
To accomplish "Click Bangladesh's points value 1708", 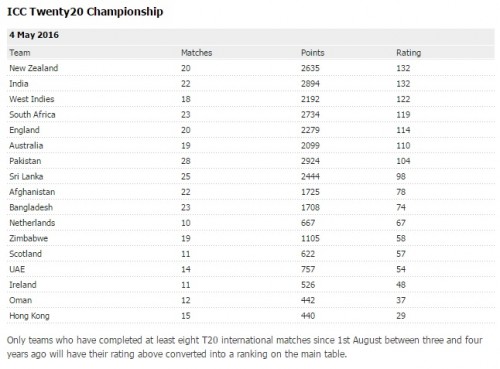I will (310, 207).
